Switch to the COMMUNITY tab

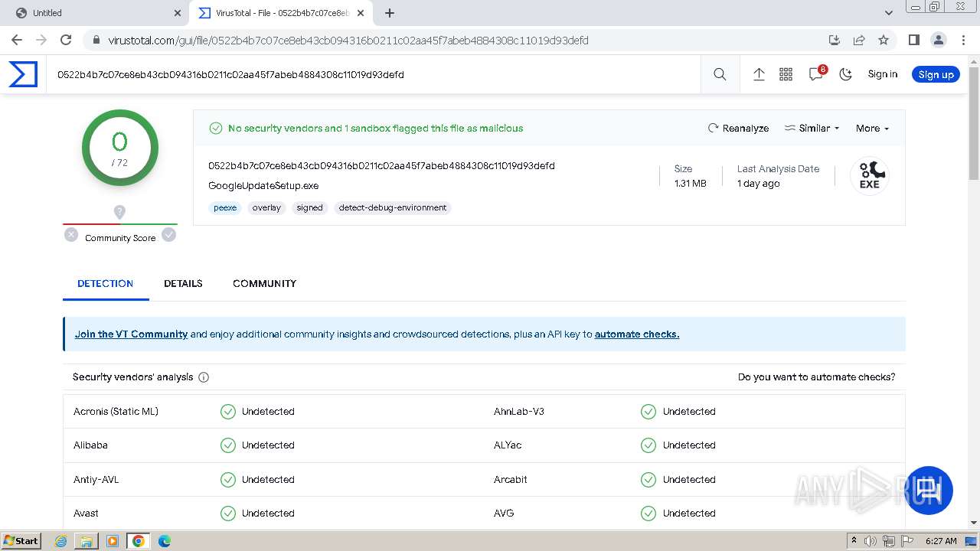coord(264,283)
